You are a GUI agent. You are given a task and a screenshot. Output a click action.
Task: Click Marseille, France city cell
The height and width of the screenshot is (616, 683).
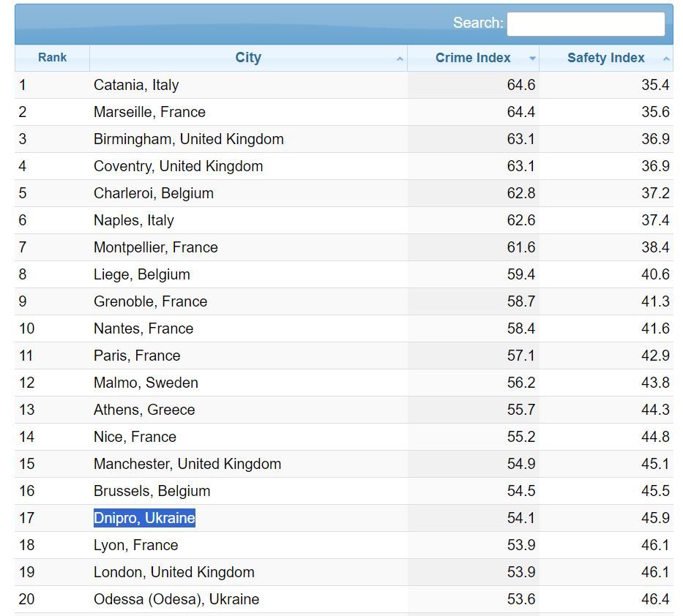149,112
